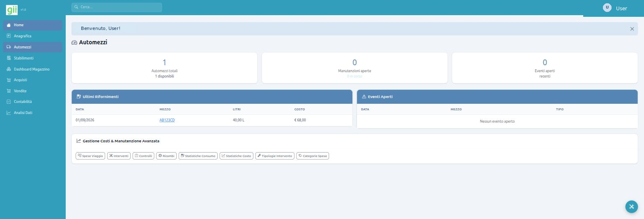Click the gii logo
This screenshot has width=644, height=219.
[12, 9]
